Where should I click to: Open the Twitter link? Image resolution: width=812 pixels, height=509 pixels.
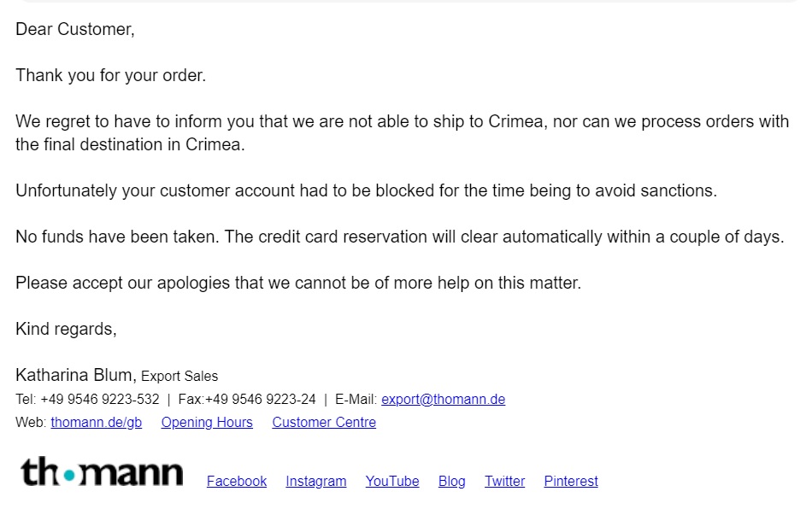(x=505, y=482)
